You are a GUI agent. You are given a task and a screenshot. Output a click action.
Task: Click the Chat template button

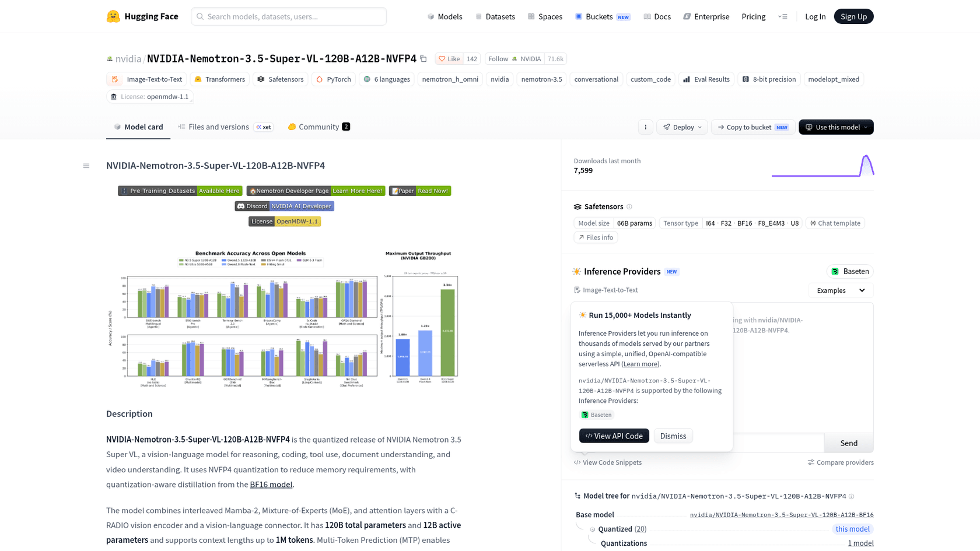pos(835,223)
